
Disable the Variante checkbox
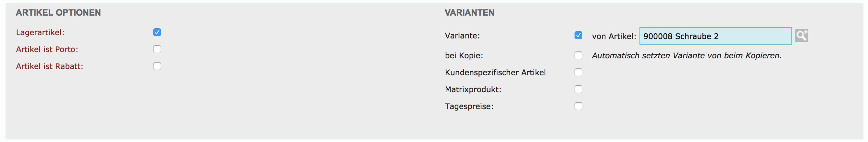(578, 35)
